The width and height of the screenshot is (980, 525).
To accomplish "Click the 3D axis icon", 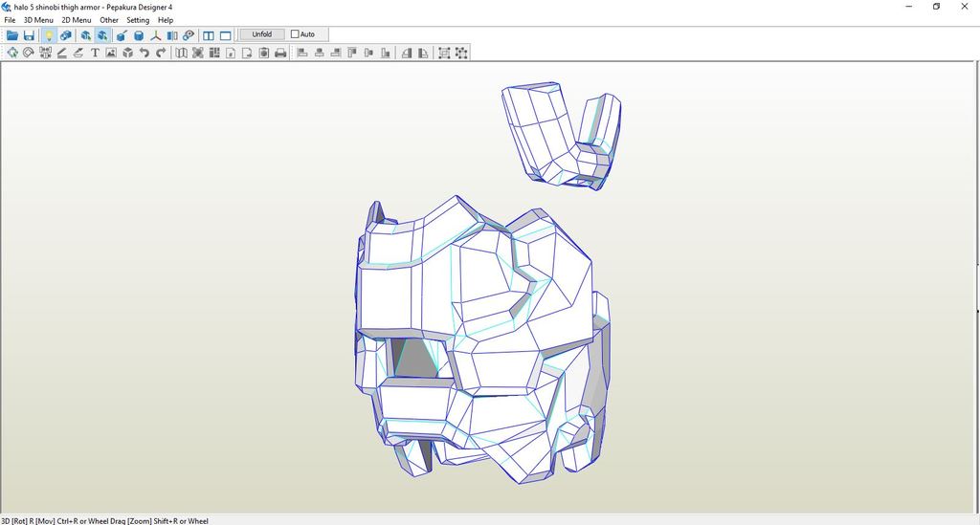I will (156, 35).
